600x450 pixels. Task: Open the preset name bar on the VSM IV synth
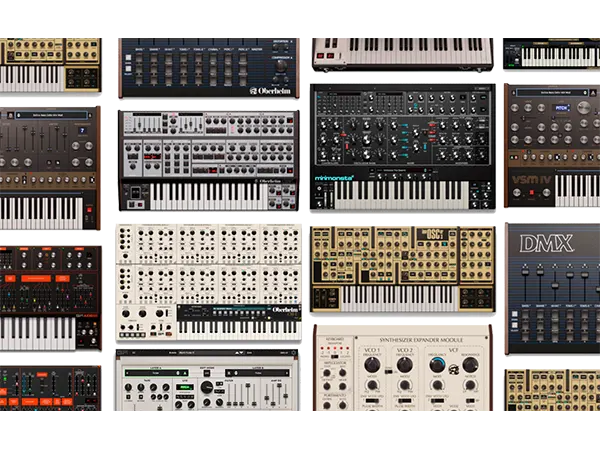tap(552, 92)
